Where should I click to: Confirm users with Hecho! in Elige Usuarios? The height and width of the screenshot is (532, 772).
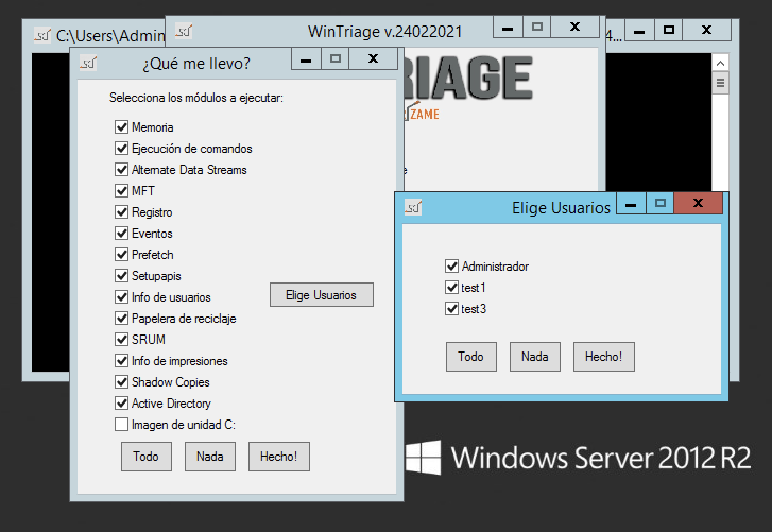[604, 357]
